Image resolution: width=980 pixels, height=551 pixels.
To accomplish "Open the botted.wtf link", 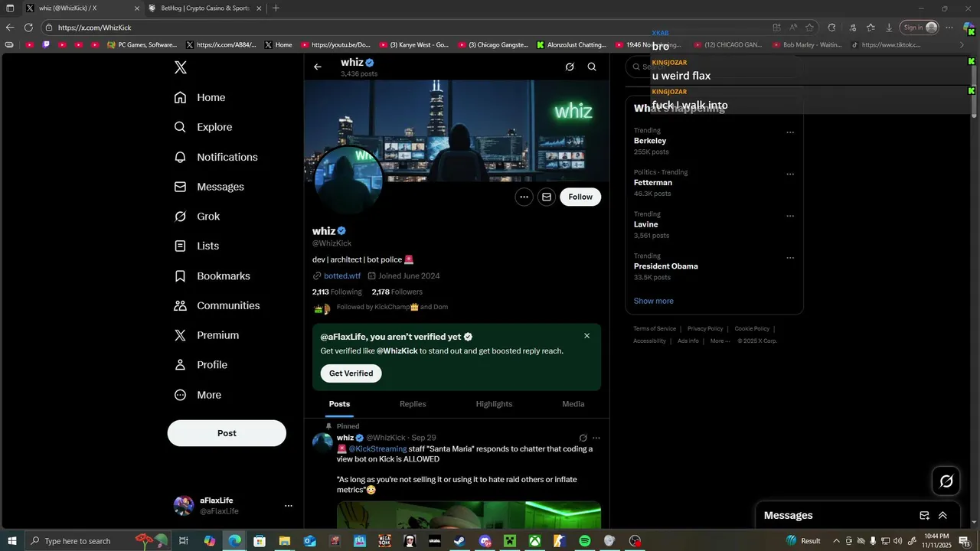I will pos(342,275).
